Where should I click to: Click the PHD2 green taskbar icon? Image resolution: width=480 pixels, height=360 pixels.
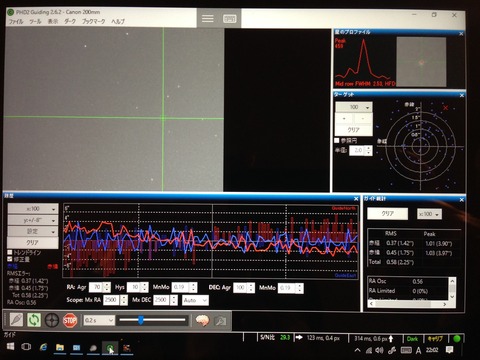110,348
